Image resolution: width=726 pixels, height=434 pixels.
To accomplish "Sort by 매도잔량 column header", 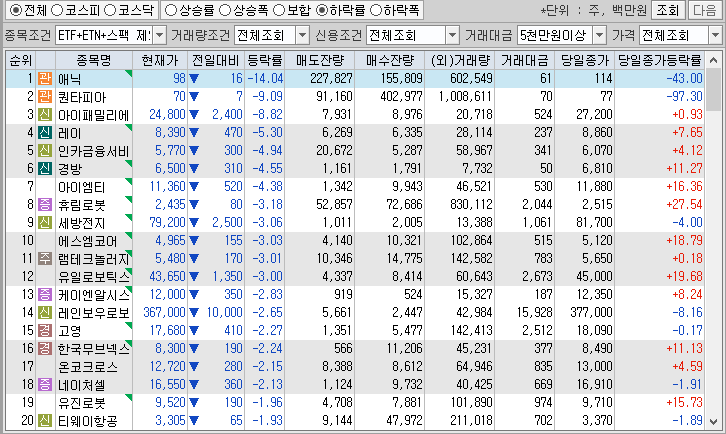I will (319, 60).
